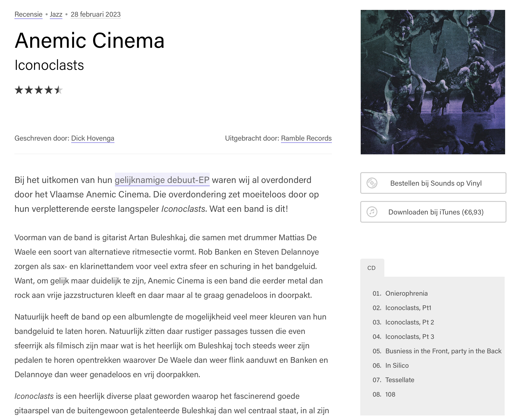The width and height of the screenshot is (529, 420).
Task: Click the four-and-a-half star rating
Action: pyautogui.click(x=39, y=90)
